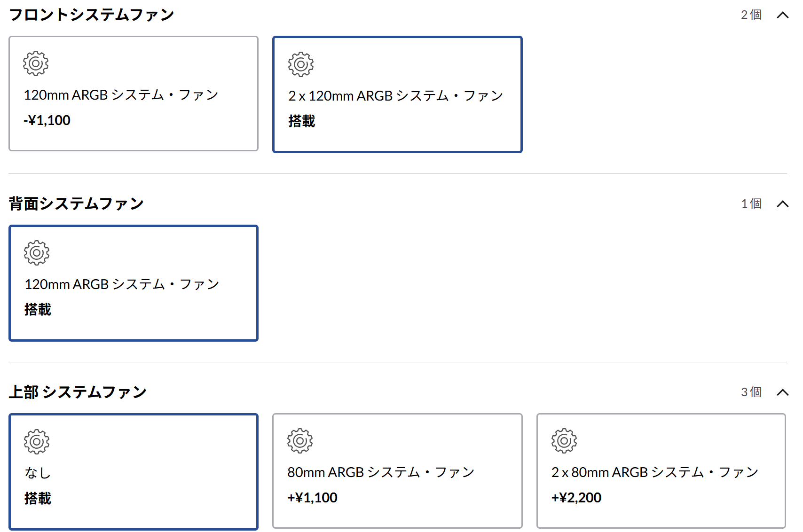Click the 2個 count beside front fan section
The image size is (803, 532).
click(x=751, y=15)
